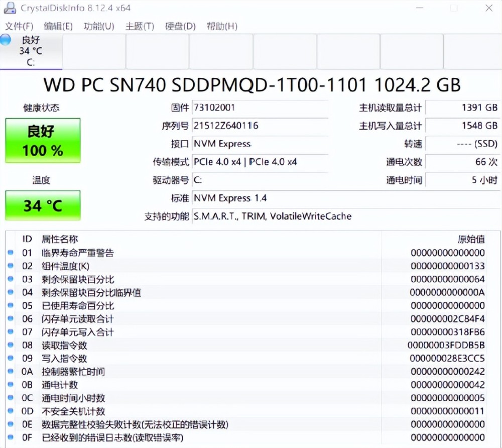
Task: Click the green 良好 100 % health status button
Action: (43, 141)
